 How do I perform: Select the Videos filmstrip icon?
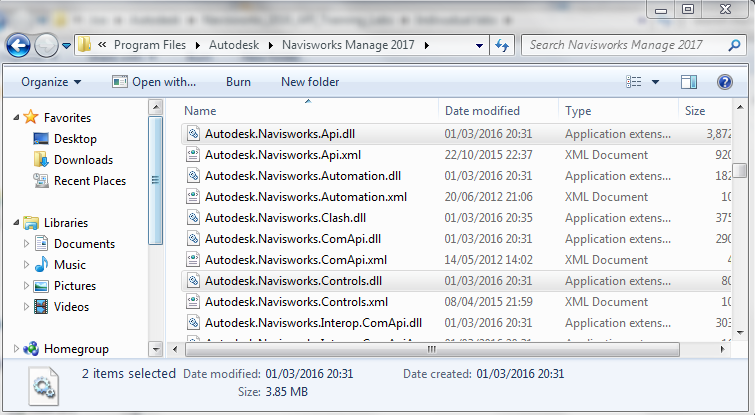coord(41,306)
